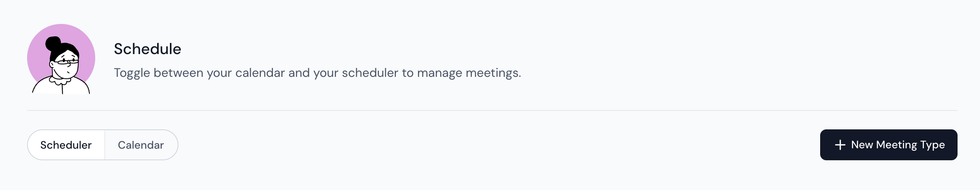Click the horizontal divider below the header

(492, 110)
